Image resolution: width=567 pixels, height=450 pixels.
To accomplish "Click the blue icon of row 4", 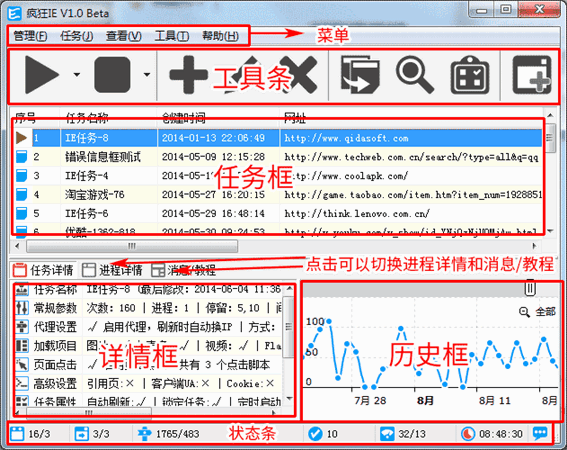I will [21, 195].
